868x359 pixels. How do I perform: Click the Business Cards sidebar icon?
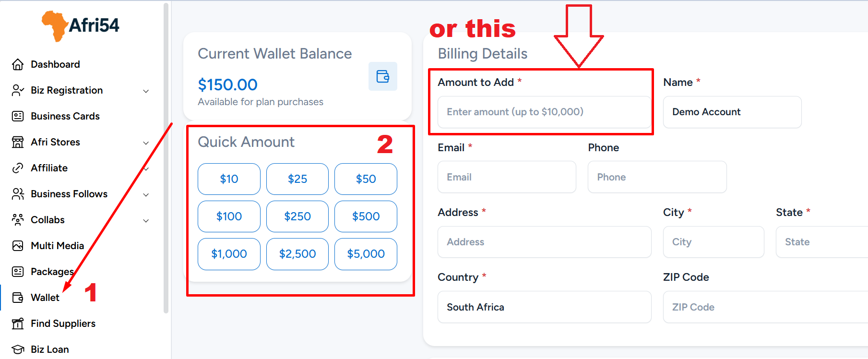point(18,116)
